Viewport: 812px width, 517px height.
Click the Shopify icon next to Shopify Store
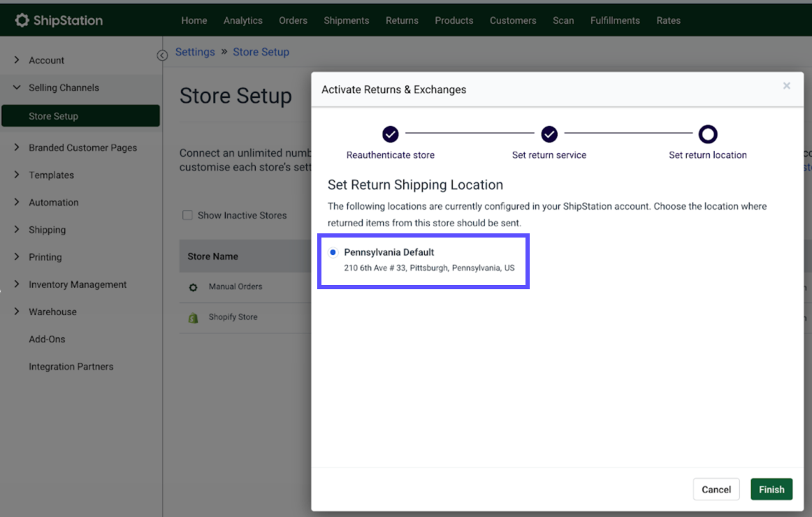[194, 316]
